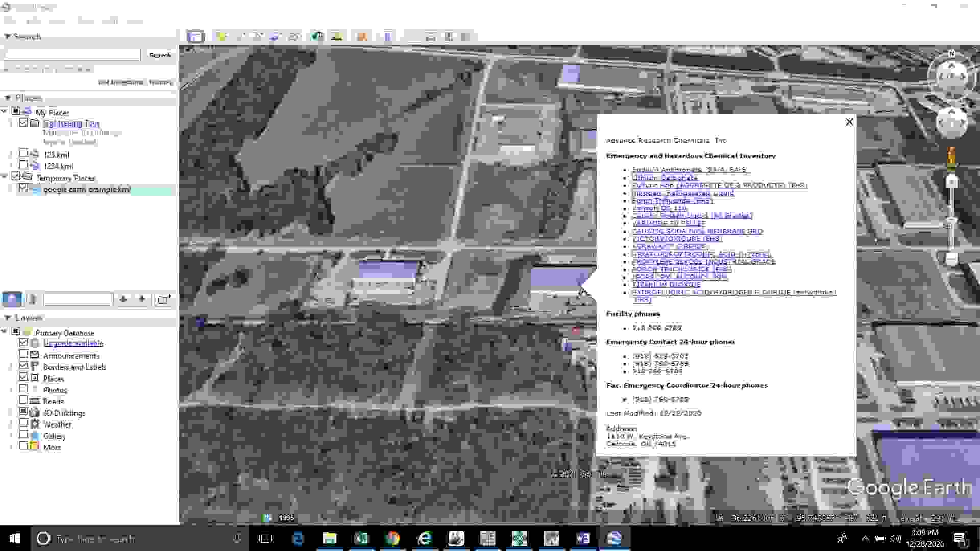Click the Print icon in toolbar

pos(430,36)
